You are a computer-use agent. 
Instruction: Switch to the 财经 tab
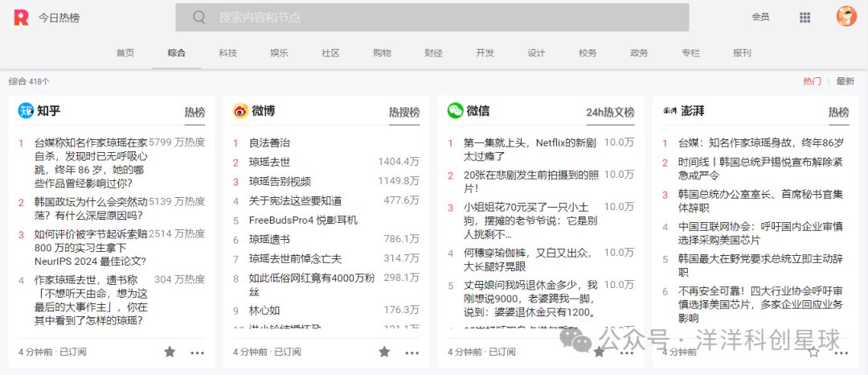tap(433, 53)
